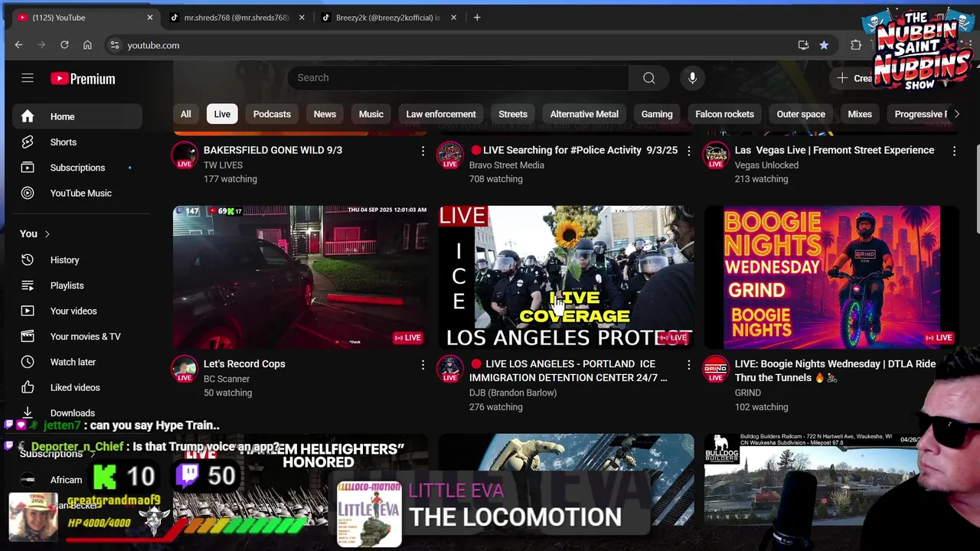Open Shorts in sidebar
The height and width of the screenshot is (551, 980).
pyautogui.click(x=77, y=142)
